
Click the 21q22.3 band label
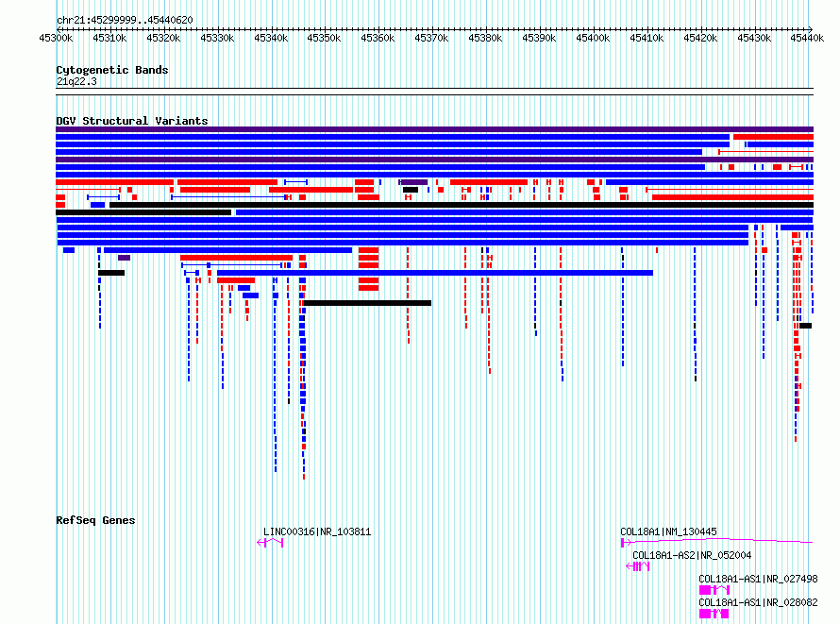[x=76, y=81]
